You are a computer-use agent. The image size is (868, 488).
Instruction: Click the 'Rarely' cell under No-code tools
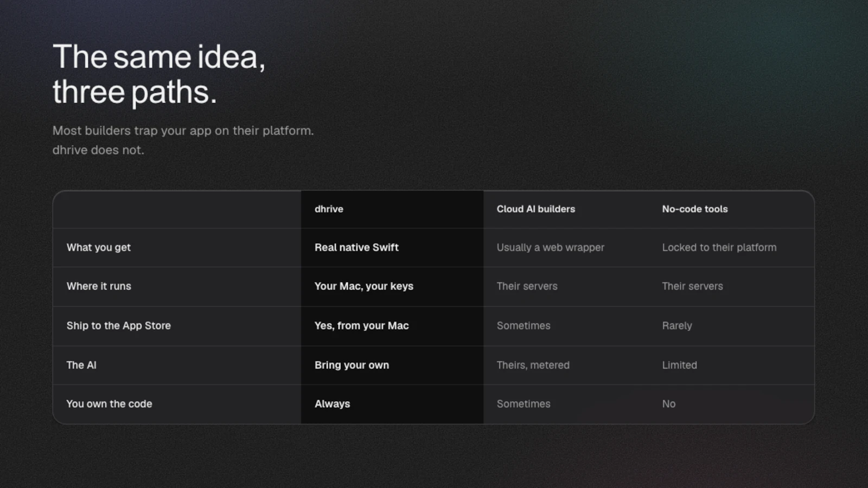coord(677,326)
